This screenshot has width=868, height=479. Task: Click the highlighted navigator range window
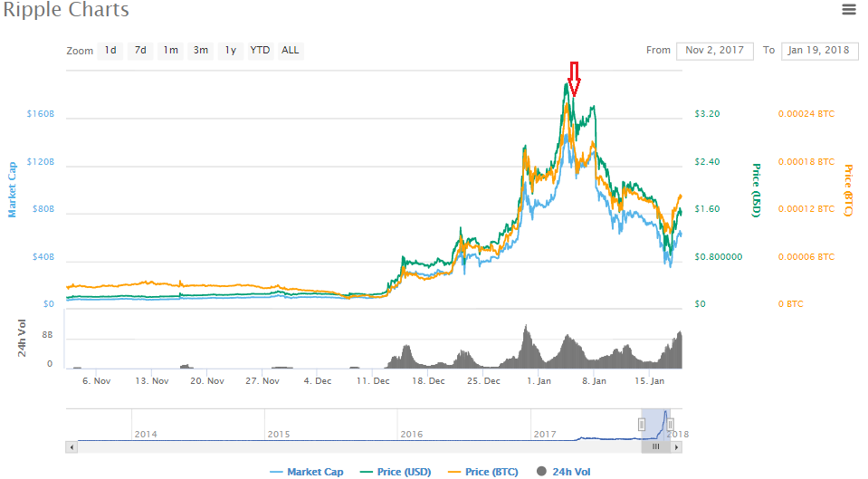coord(656,425)
